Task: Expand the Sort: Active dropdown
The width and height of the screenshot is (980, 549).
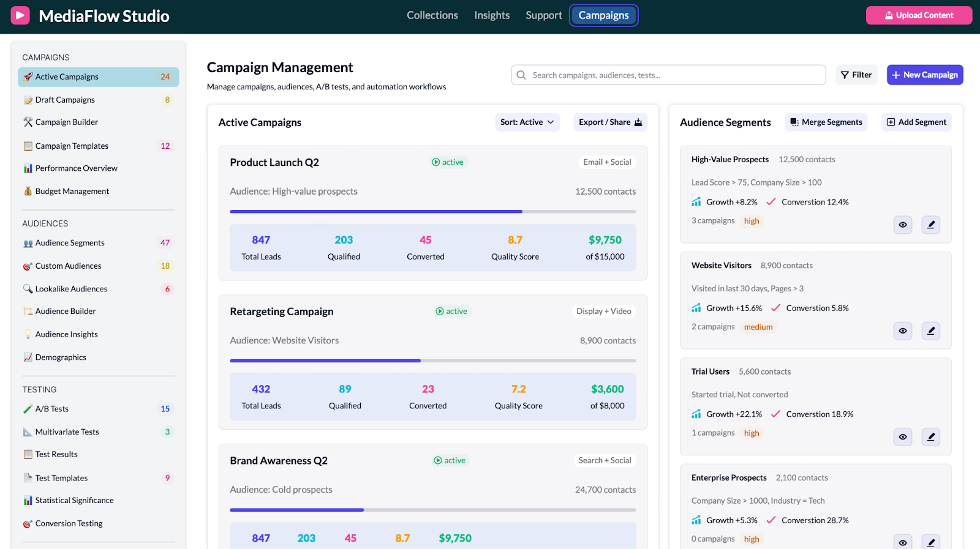Action: (527, 122)
